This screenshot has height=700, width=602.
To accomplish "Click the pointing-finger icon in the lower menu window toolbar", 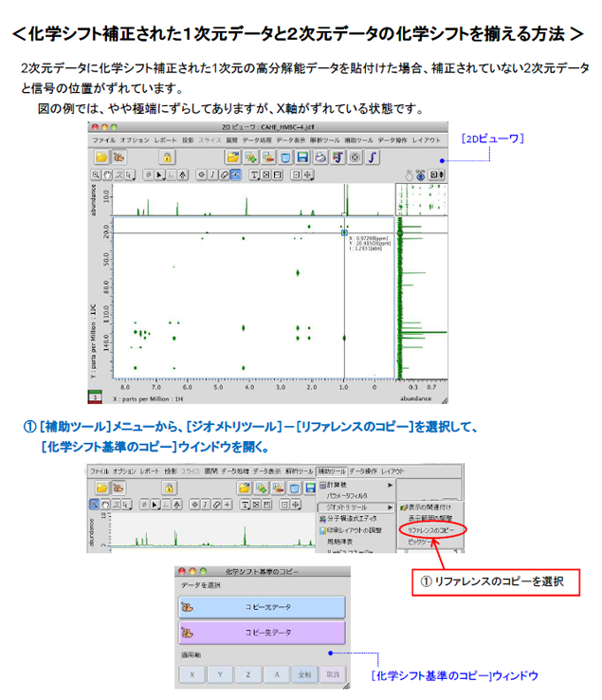I will click(119, 488).
